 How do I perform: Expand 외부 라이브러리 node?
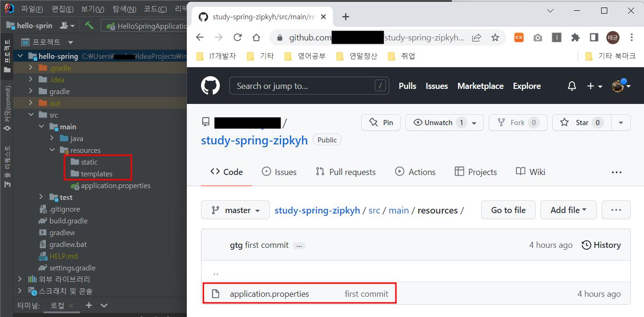[20, 279]
